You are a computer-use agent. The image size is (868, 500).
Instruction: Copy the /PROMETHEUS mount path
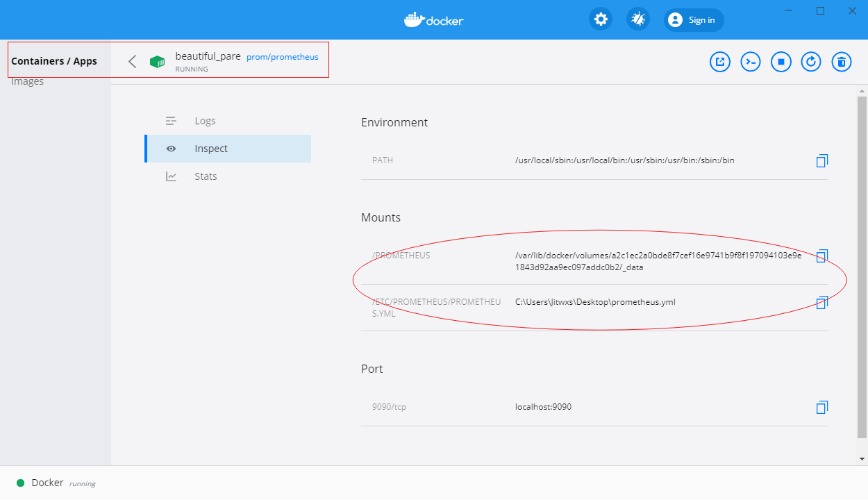tap(821, 256)
